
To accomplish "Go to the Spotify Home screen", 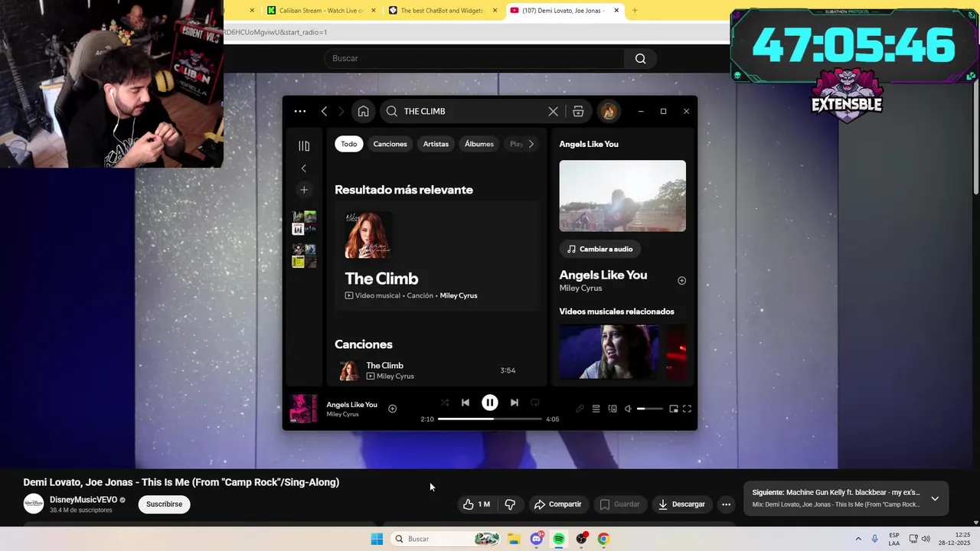I will pyautogui.click(x=363, y=111).
